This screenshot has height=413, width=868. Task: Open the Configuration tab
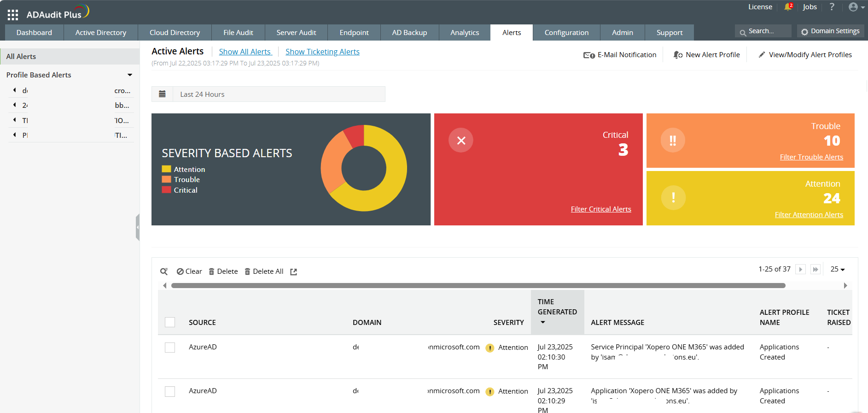(x=566, y=33)
